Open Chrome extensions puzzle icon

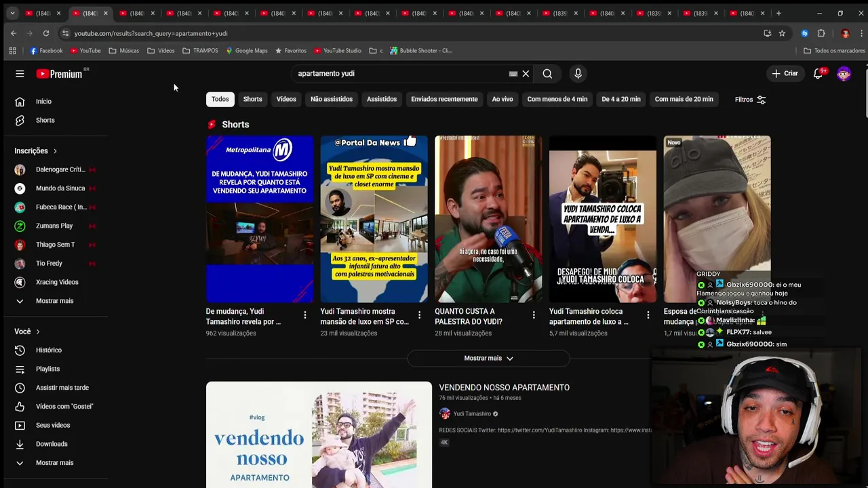[821, 33]
